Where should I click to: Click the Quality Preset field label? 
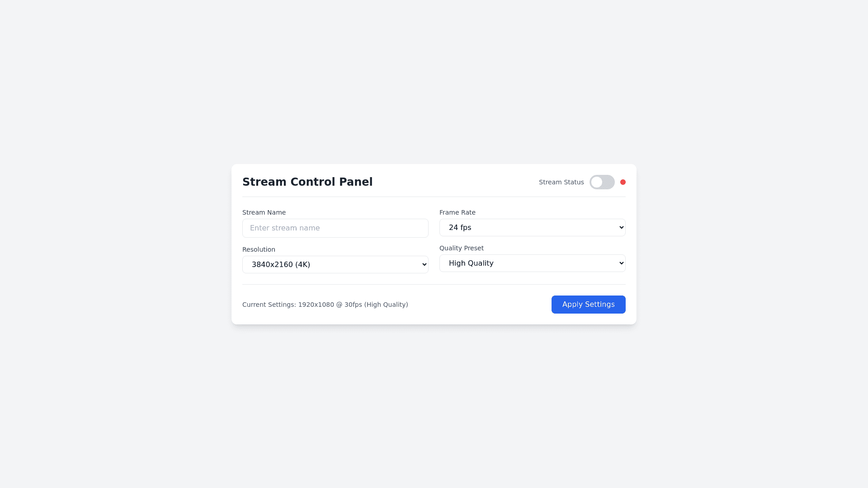click(461, 248)
